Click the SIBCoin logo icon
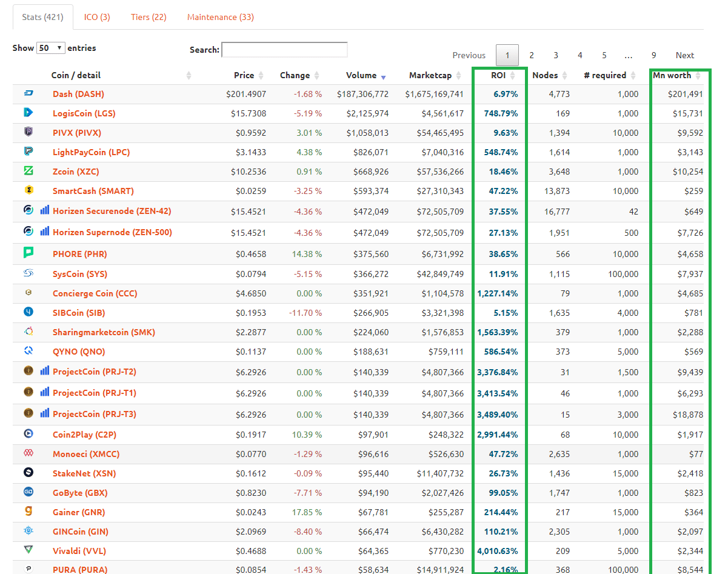Screen dimensions: 728x574 pos(28,312)
